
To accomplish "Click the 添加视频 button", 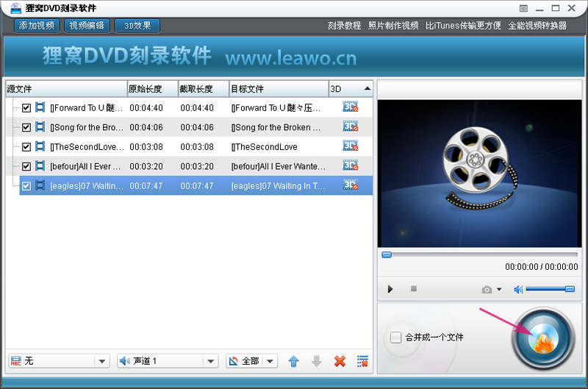I will pyautogui.click(x=37, y=26).
